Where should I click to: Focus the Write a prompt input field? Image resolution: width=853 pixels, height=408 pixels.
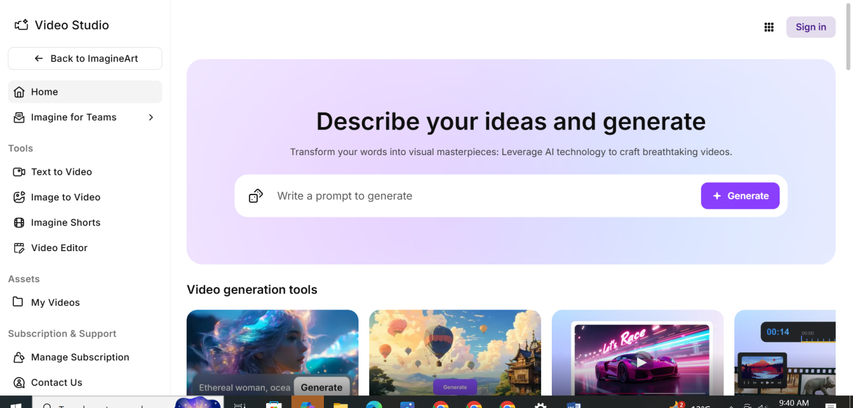480,196
